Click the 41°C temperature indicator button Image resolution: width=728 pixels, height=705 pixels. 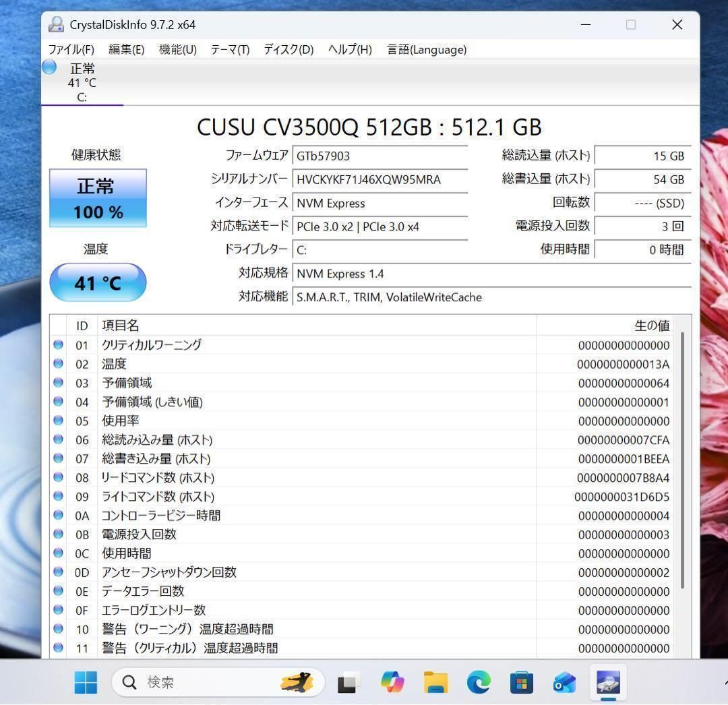[98, 282]
